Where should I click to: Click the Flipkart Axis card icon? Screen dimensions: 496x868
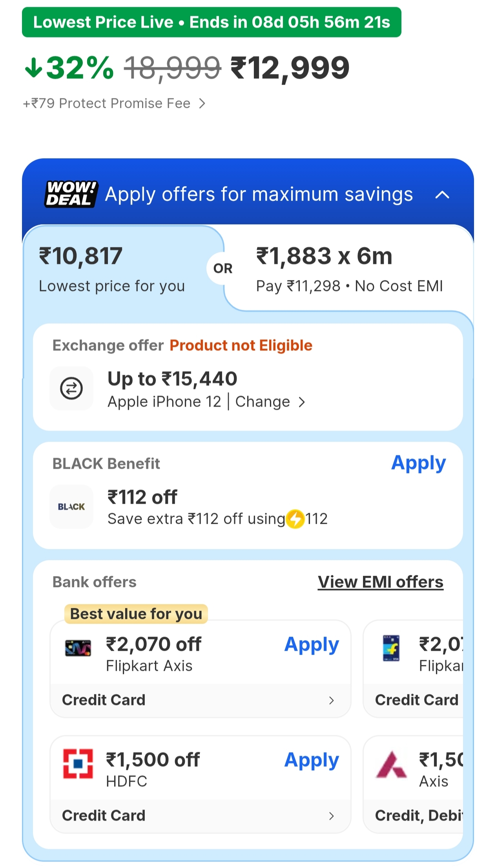[x=78, y=648]
